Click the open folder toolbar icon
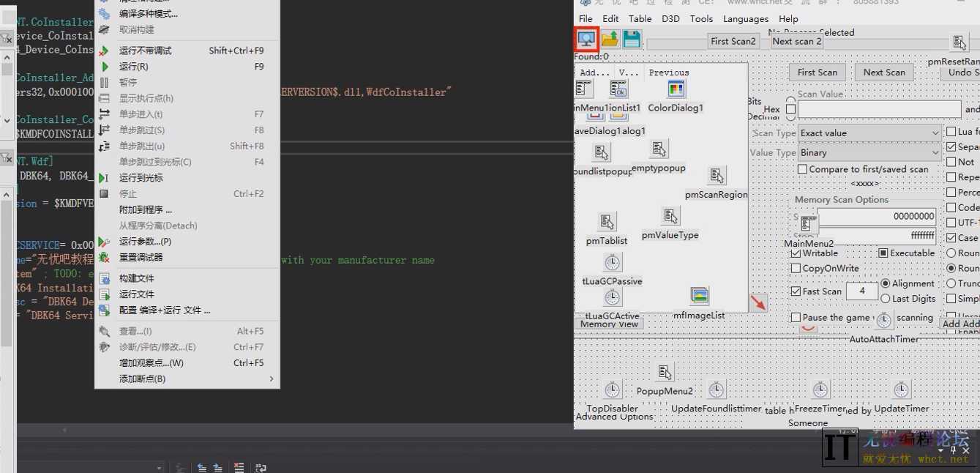Image resolution: width=980 pixels, height=473 pixels. [x=610, y=40]
